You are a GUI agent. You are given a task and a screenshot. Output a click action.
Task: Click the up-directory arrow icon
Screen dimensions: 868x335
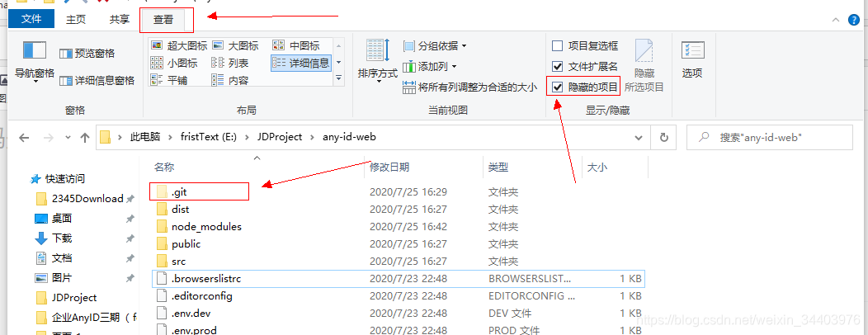click(84, 138)
